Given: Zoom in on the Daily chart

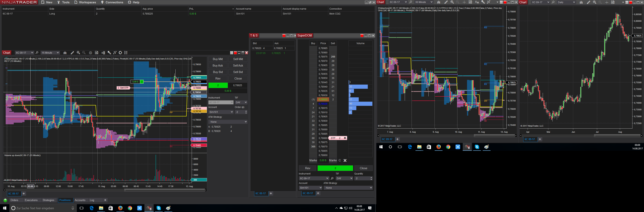Looking at the screenshot, I should pyautogui.click(x=594, y=2).
